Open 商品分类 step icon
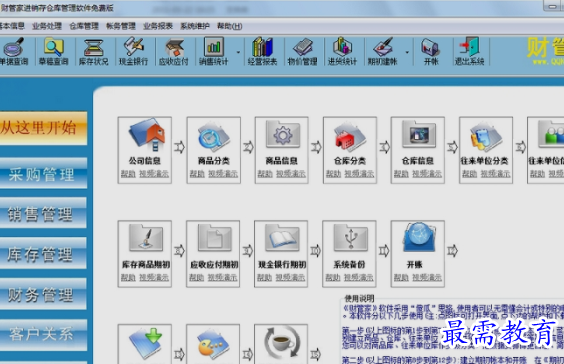 coord(214,136)
